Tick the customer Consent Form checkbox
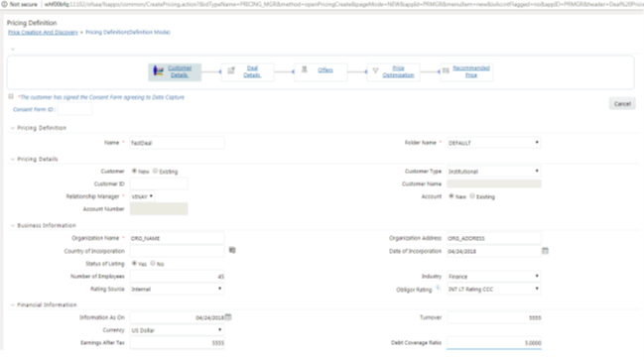The width and height of the screenshot is (644, 361). [11, 96]
